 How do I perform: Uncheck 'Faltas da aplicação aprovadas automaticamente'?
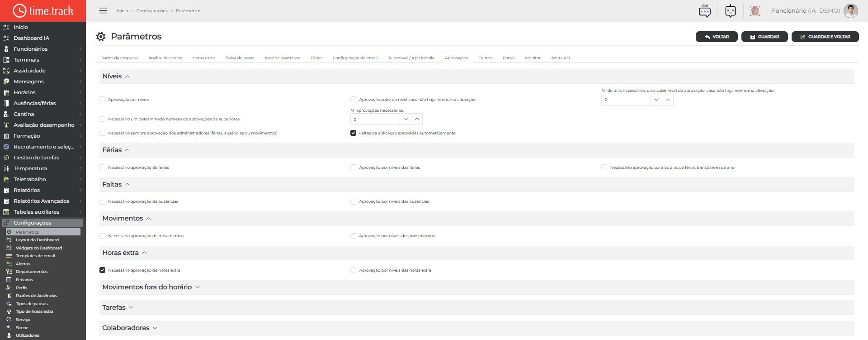click(353, 133)
